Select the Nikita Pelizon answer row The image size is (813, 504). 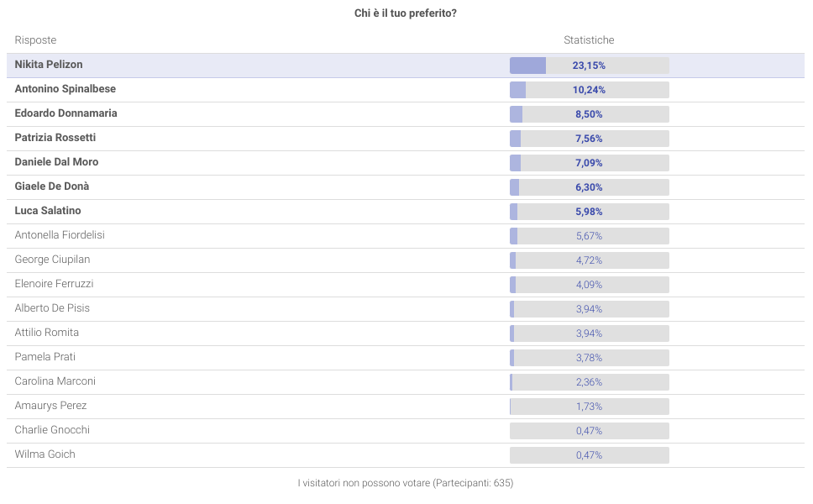pyautogui.click(x=49, y=66)
